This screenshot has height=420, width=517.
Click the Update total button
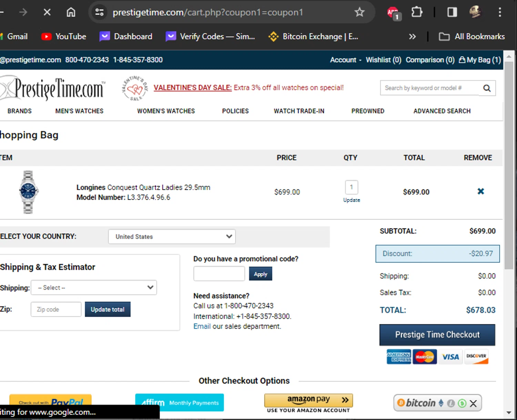(108, 309)
